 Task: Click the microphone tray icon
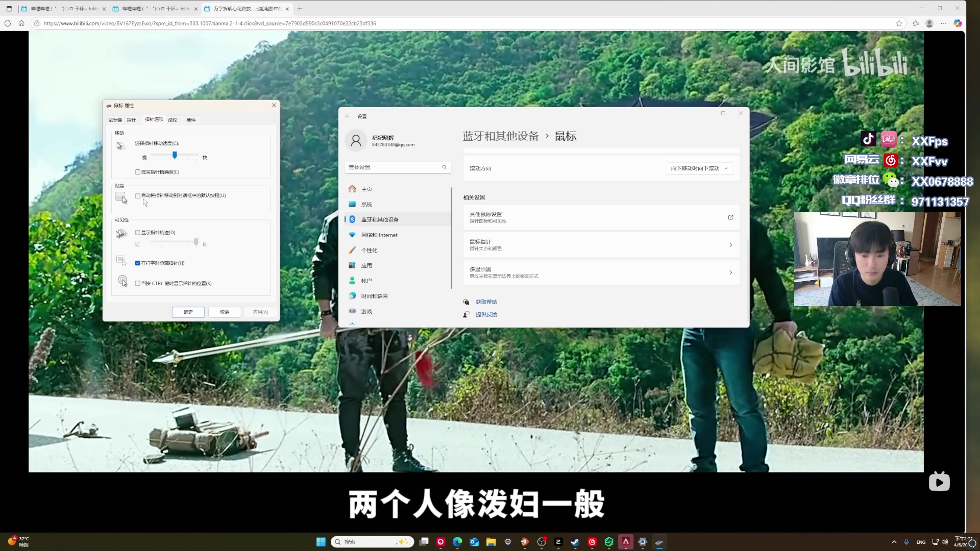(x=906, y=542)
